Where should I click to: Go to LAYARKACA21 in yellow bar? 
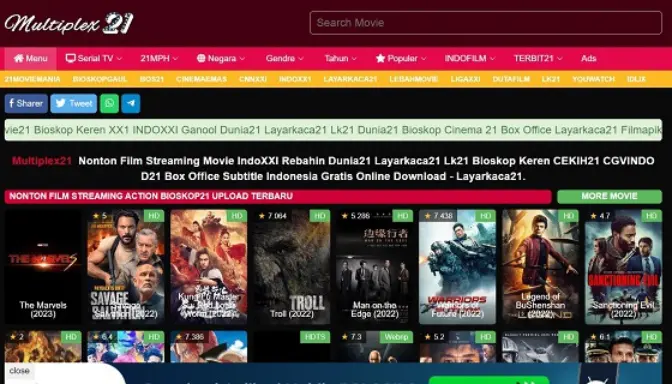tap(350, 79)
